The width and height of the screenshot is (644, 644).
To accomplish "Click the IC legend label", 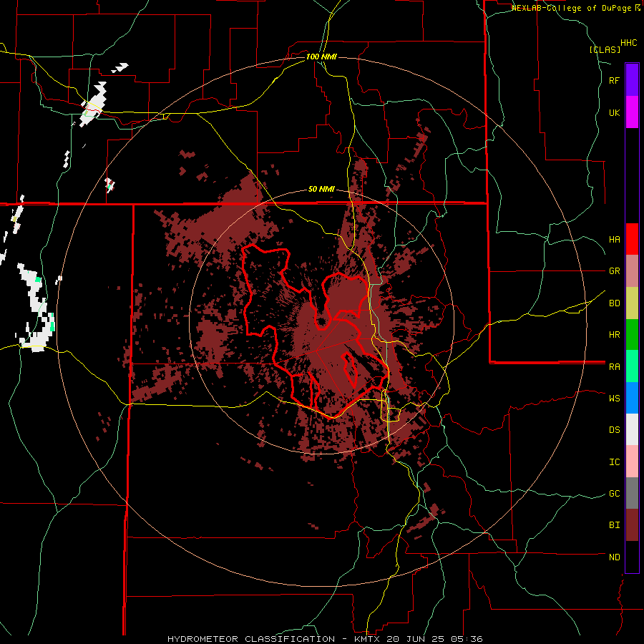I will 614,462.
